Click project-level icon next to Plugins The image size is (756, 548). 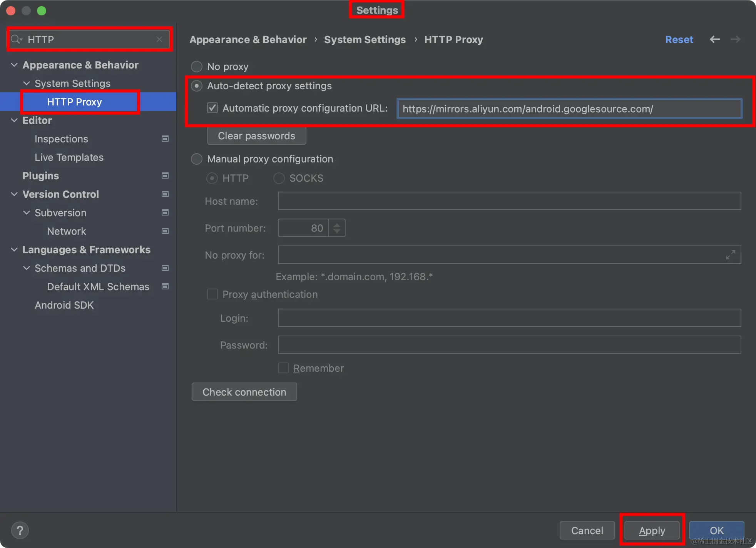165,175
